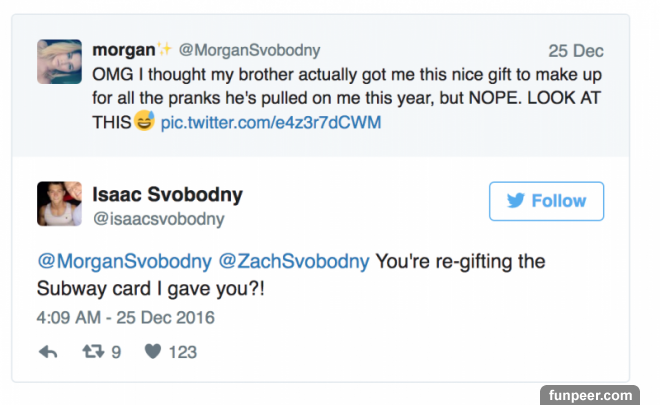Click the morgan display name
Viewport: 660px width, 405px height.
pyautogui.click(x=123, y=50)
